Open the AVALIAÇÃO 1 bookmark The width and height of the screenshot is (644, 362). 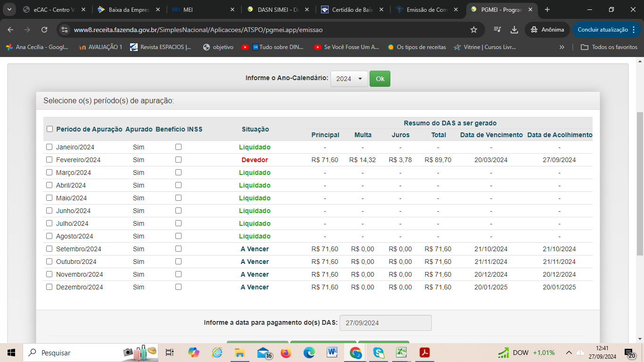pos(101,47)
